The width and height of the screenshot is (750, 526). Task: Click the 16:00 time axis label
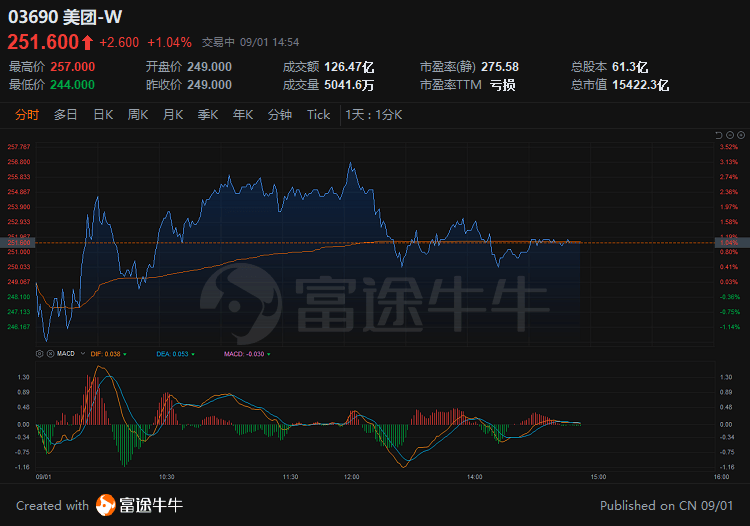coord(721,477)
